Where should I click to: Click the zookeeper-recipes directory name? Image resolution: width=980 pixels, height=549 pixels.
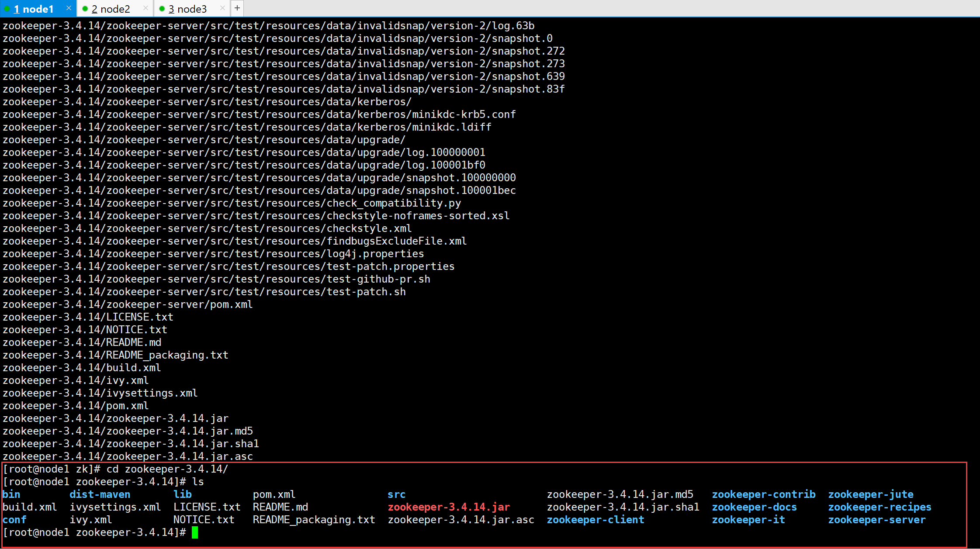coord(880,507)
